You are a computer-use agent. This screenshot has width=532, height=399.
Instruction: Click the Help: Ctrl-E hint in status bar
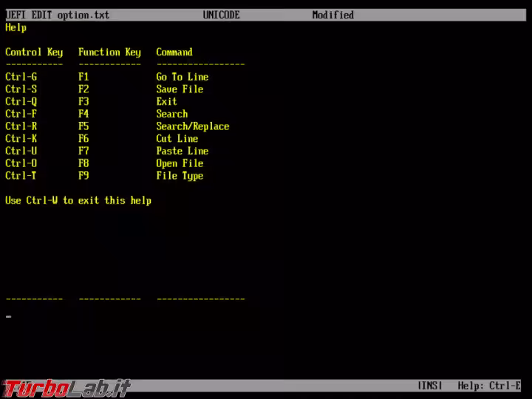pyautogui.click(x=488, y=386)
